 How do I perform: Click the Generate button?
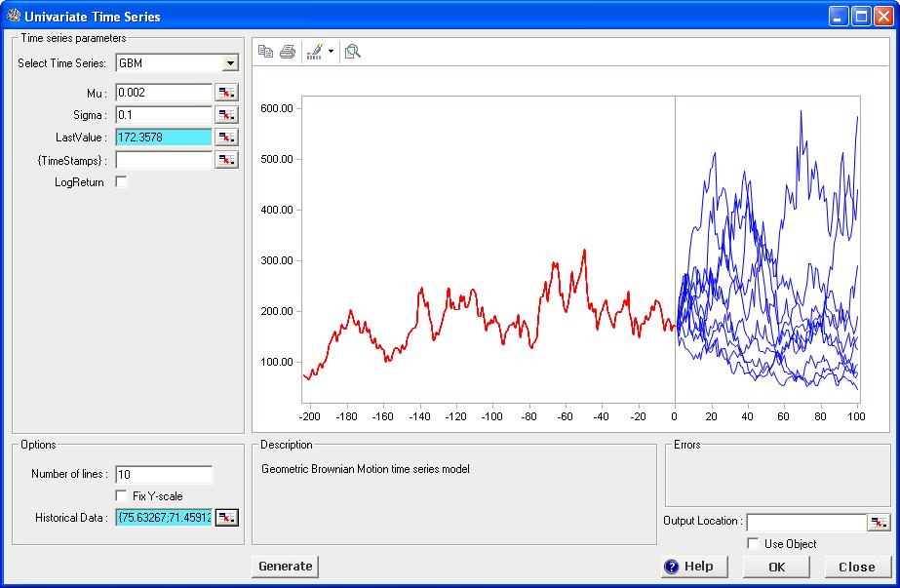pos(286,567)
